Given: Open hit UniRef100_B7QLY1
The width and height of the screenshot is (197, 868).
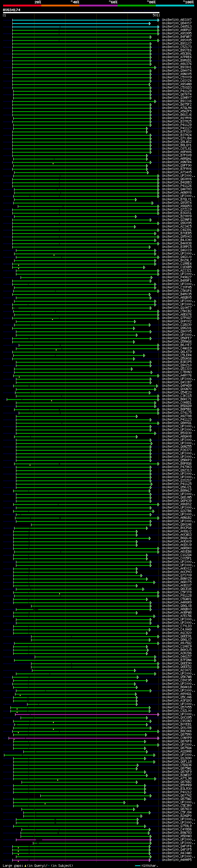Looking at the screenshot, I should [x=176, y=199].
